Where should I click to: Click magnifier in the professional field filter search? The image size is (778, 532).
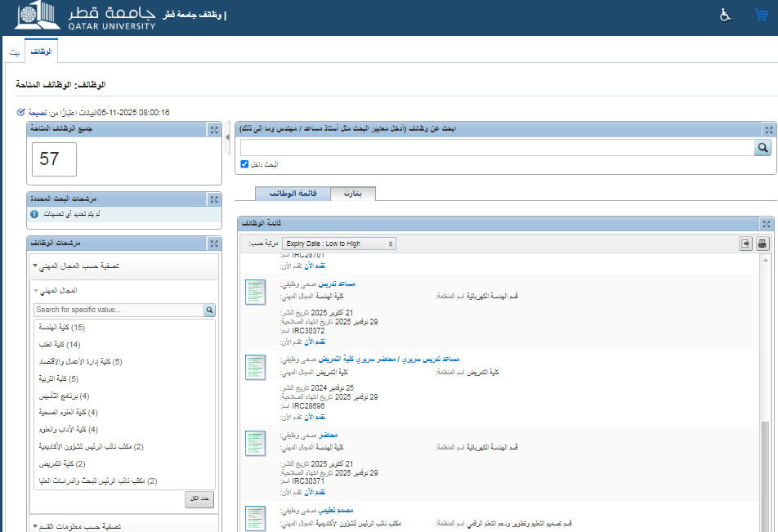pos(209,311)
